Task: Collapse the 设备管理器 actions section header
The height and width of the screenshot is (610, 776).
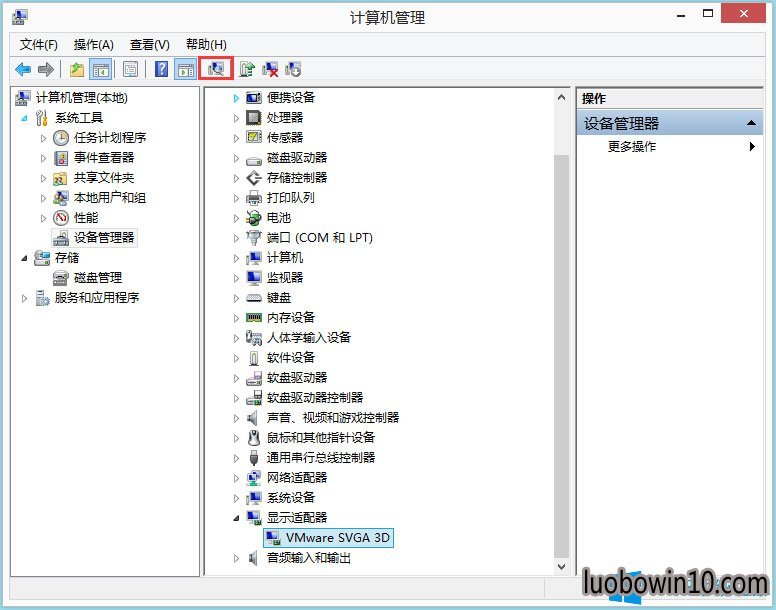Action: [751, 123]
